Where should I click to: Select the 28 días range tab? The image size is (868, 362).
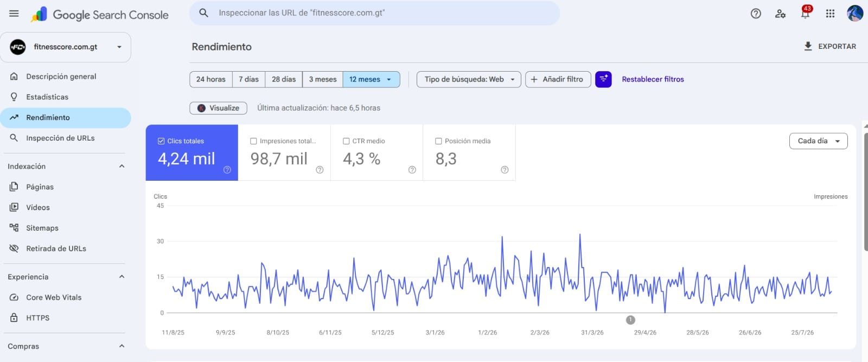pos(284,79)
